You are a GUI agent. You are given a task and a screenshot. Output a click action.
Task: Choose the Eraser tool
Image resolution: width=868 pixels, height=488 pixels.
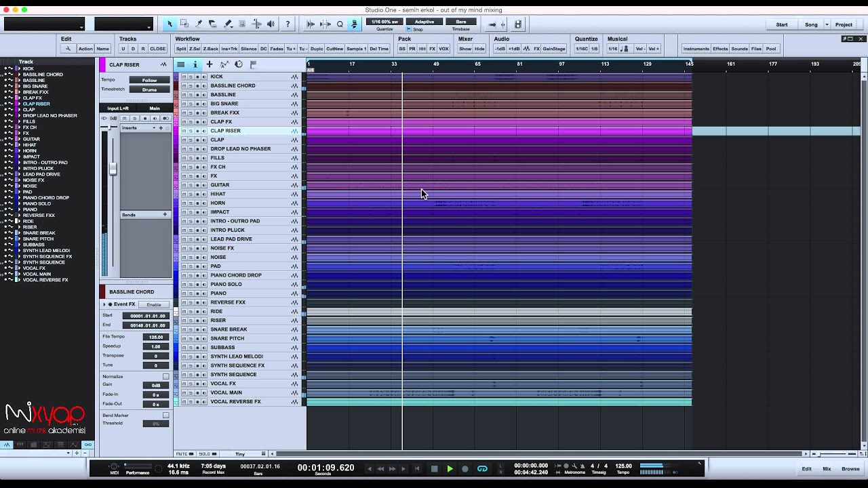coord(213,24)
